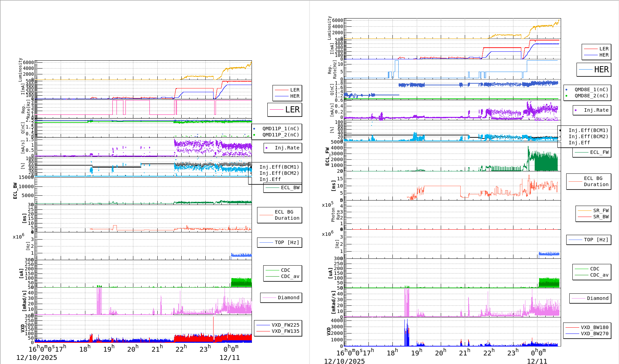Select the ECL_FW legend box
The width and height of the screenshot is (619, 364).
[592, 152]
